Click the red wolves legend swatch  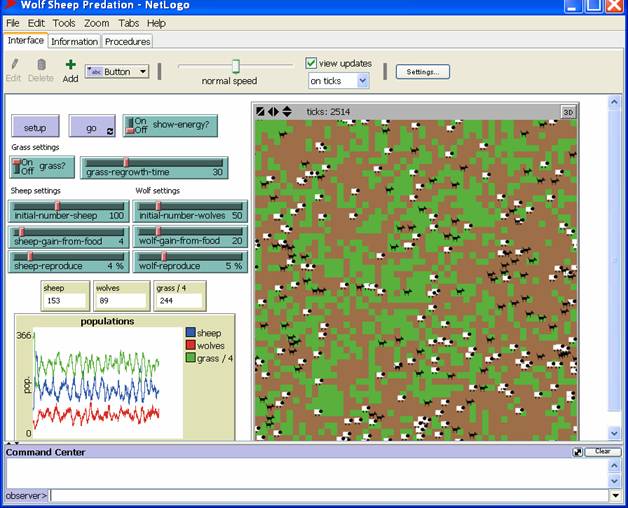tap(191, 345)
